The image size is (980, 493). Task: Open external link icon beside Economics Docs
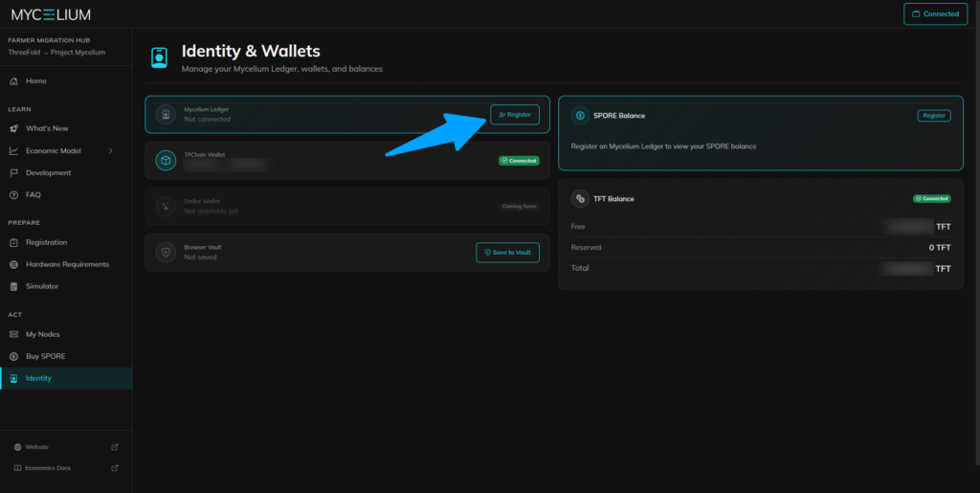tap(115, 468)
